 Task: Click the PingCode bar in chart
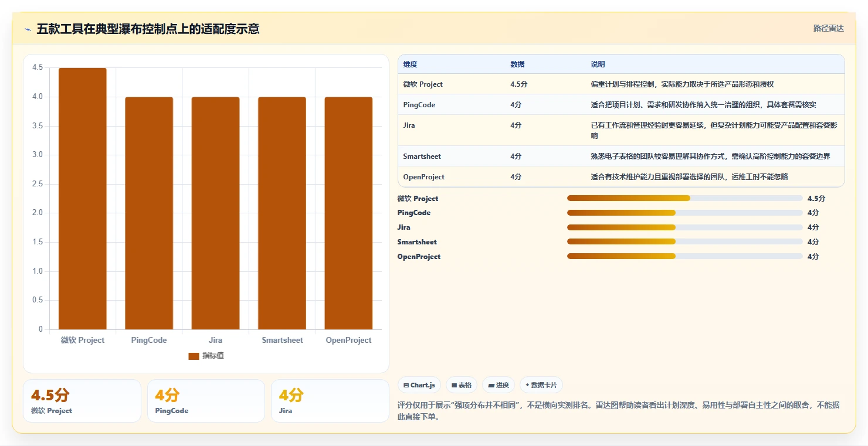point(149,213)
